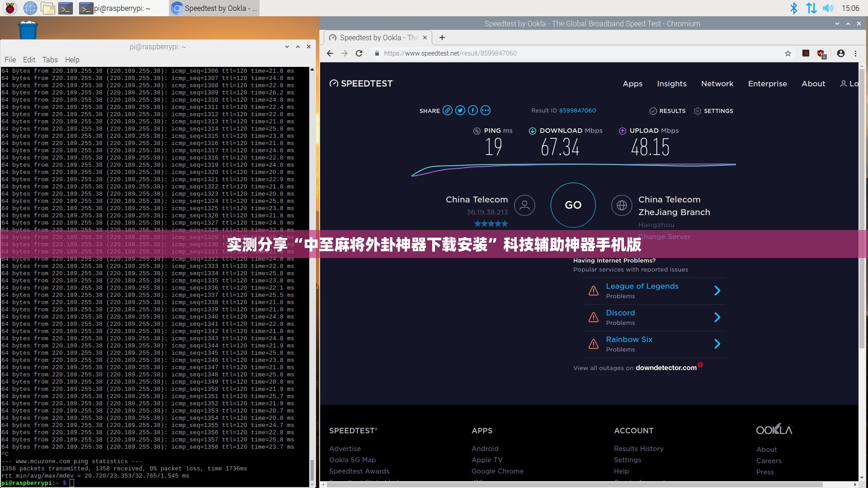Screen dimensions: 868x488
Task: Click the red shield extension icon
Action: 821,54
